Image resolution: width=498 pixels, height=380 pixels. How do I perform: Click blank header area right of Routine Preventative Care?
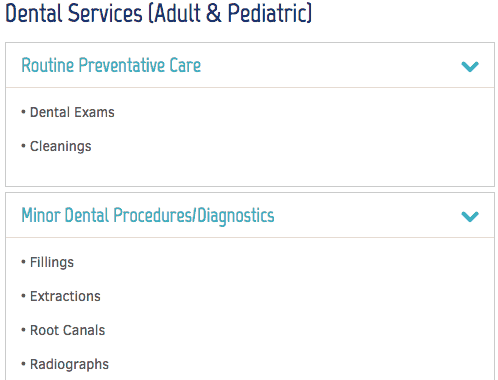pyautogui.click(x=330, y=65)
